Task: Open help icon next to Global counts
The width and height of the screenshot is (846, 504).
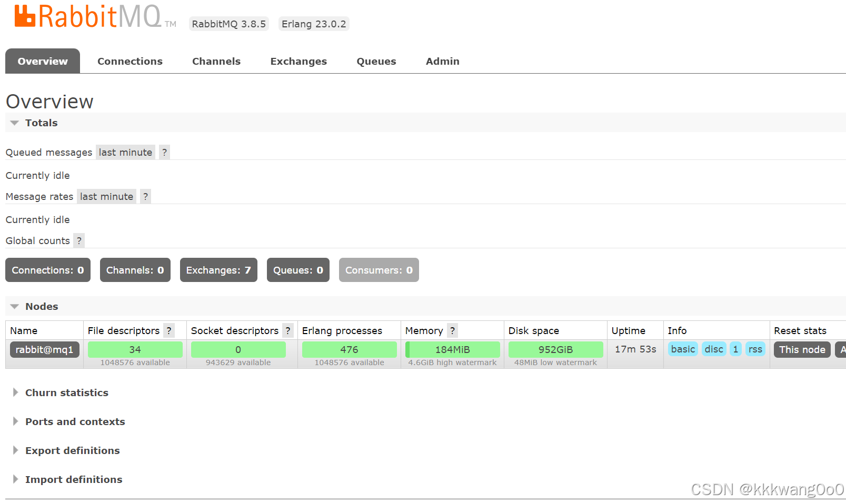Action: pyautogui.click(x=79, y=240)
